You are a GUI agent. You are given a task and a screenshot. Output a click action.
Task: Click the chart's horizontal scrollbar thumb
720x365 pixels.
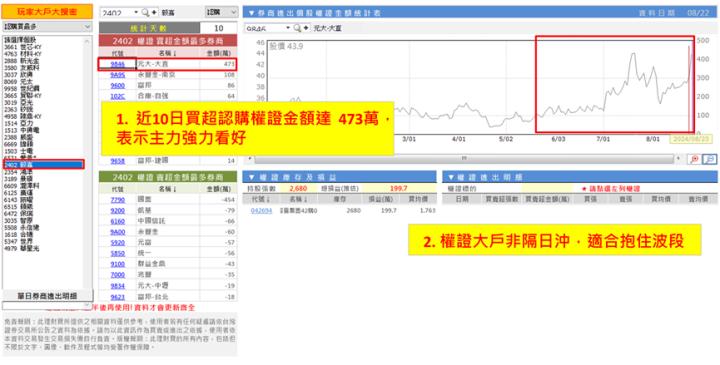(464, 158)
